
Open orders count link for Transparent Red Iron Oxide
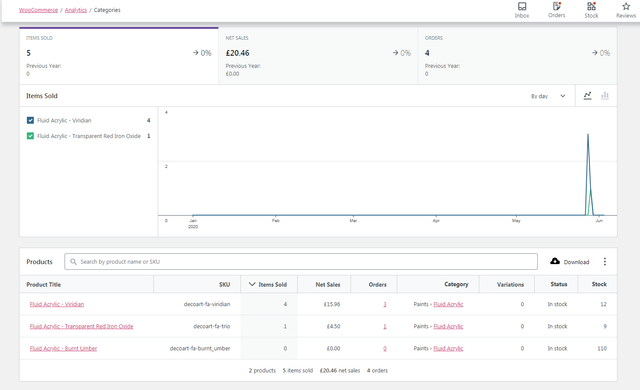click(385, 326)
